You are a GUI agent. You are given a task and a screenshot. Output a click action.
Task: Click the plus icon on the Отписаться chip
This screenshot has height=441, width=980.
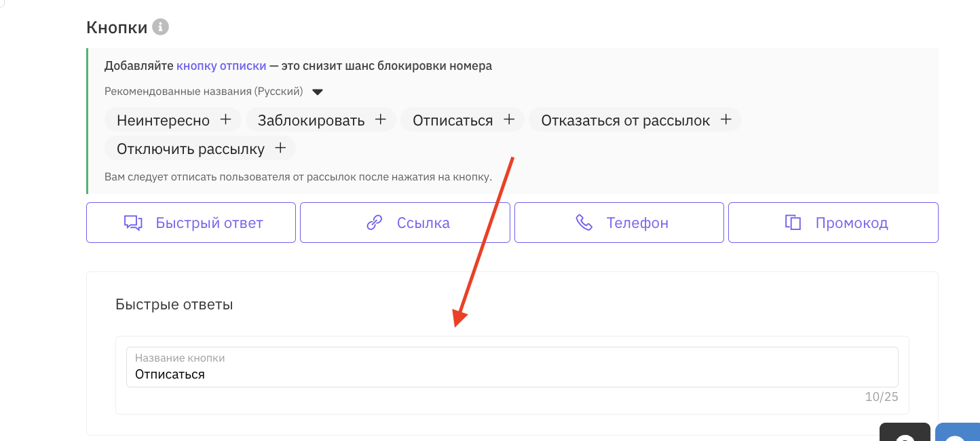tap(509, 119)
